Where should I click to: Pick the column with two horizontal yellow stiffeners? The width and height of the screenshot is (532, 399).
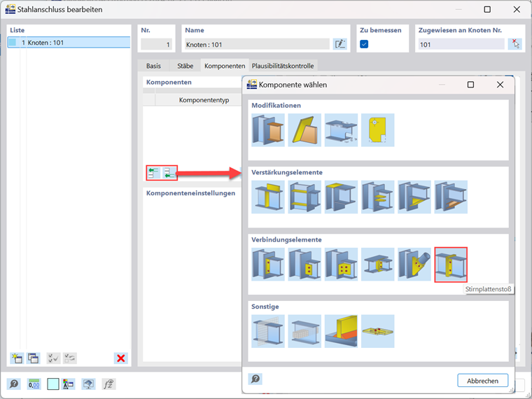point(304,197)
